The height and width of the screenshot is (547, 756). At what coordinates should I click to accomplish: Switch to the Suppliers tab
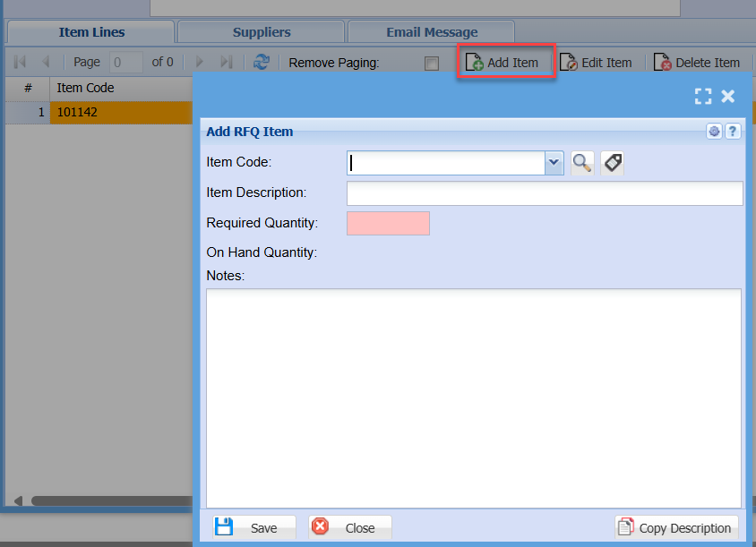click(262, 32)
